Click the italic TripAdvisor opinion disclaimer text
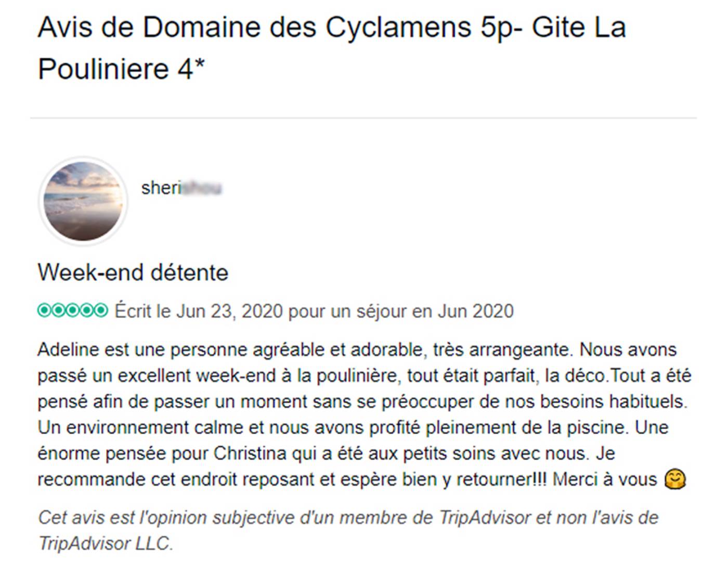 click(x=348, y=518)
